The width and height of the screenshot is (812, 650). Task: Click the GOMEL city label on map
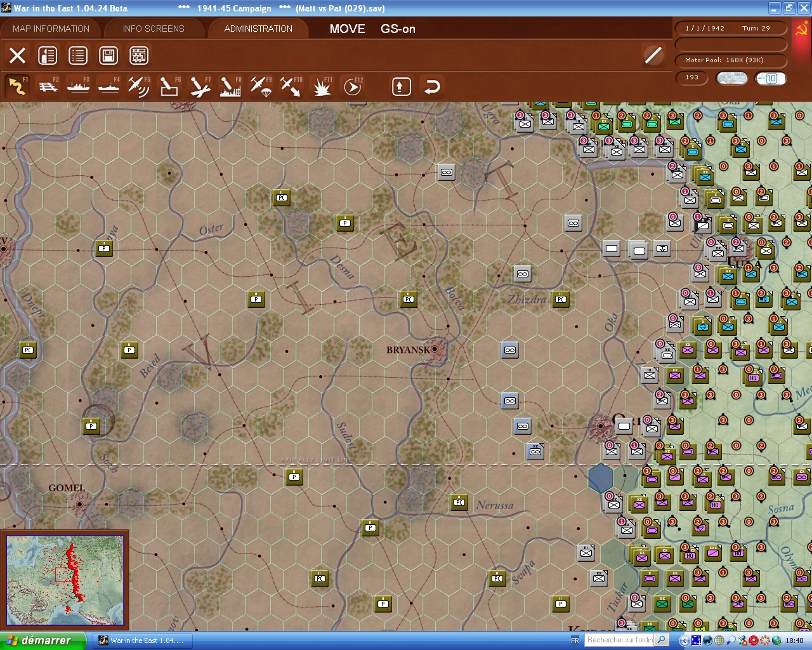click(x=67, y=487)
